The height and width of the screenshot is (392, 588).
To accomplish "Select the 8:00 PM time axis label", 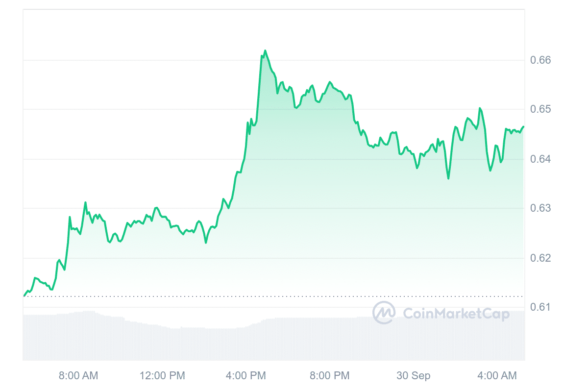I will click(x=331, y=376).
